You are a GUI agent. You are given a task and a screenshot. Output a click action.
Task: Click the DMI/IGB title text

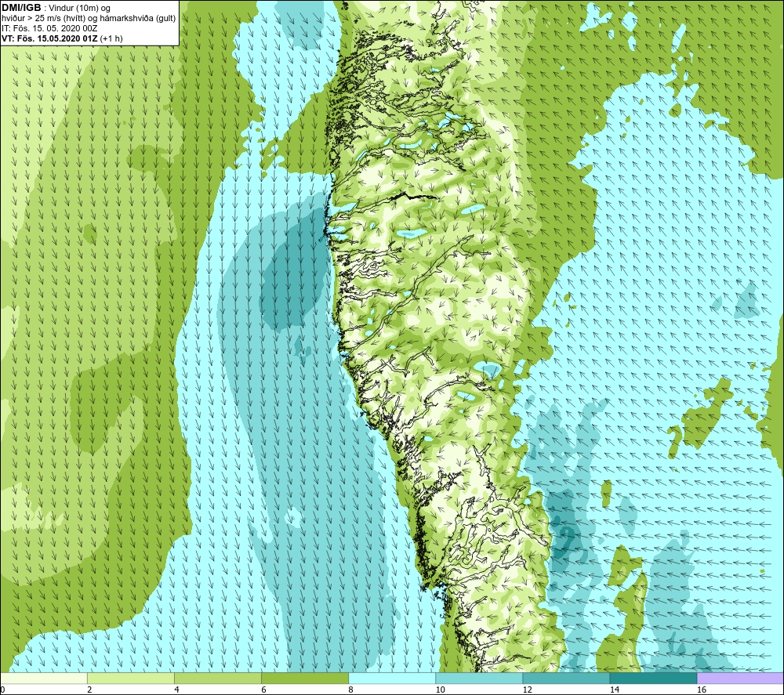pos(21,8)
